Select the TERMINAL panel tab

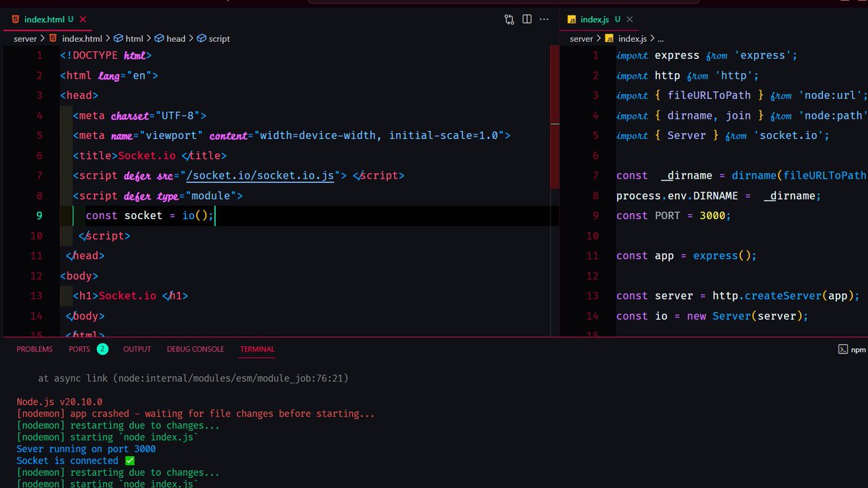pos(258,349)
